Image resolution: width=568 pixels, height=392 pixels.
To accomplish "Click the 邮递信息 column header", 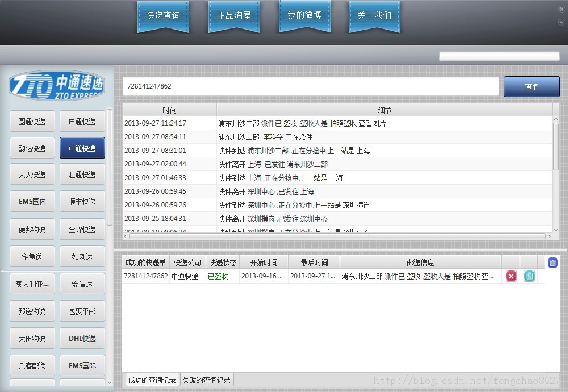I will 420,262.
